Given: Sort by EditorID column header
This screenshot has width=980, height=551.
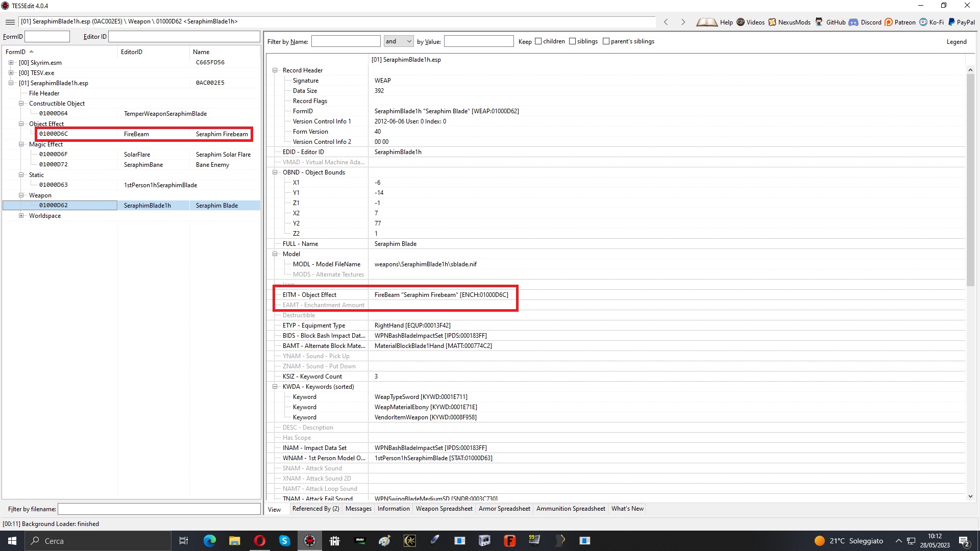Looking at the screenshot, I should tap(154, 52).
